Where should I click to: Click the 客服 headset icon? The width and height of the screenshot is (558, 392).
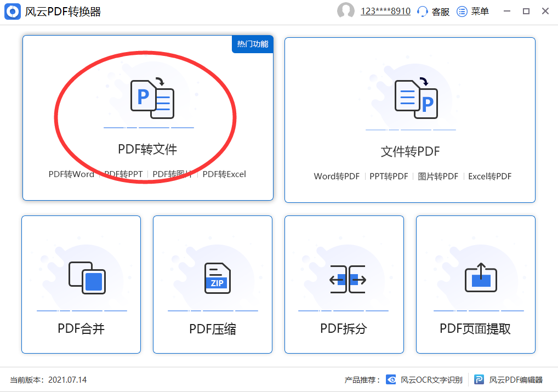pyautogui.click(x=422, y=12)
